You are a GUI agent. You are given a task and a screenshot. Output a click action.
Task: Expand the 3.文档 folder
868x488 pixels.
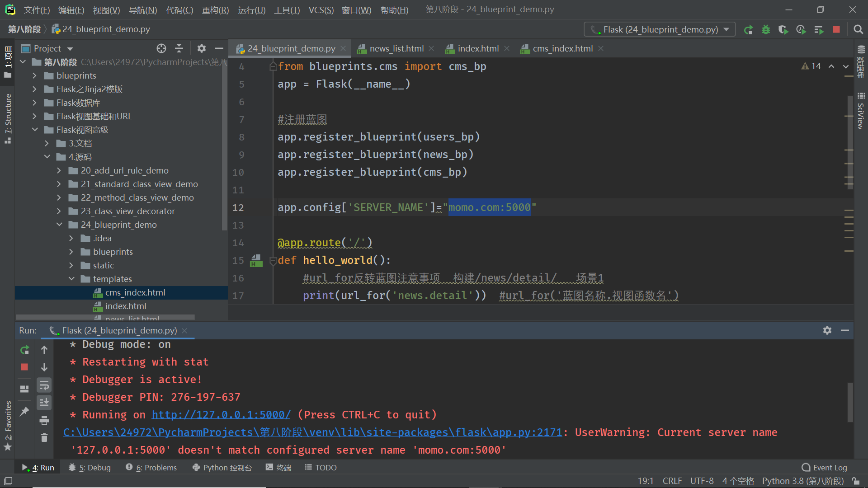47,144
